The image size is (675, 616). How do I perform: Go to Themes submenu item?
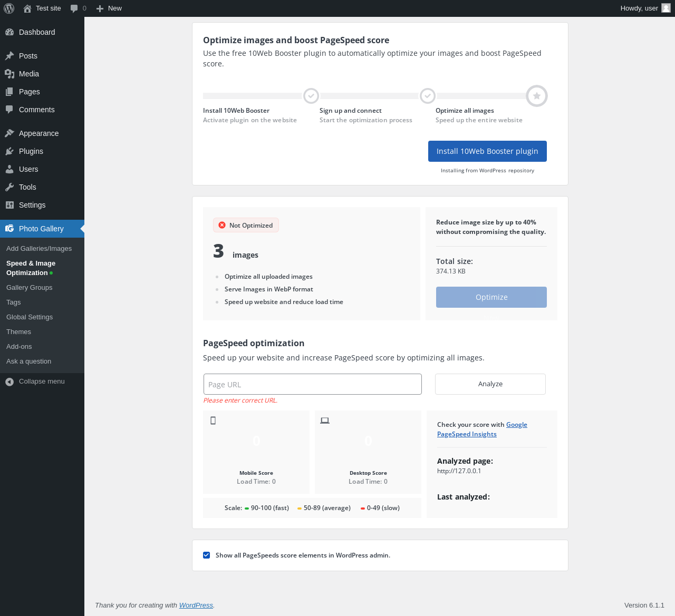(x=19, y=332)
